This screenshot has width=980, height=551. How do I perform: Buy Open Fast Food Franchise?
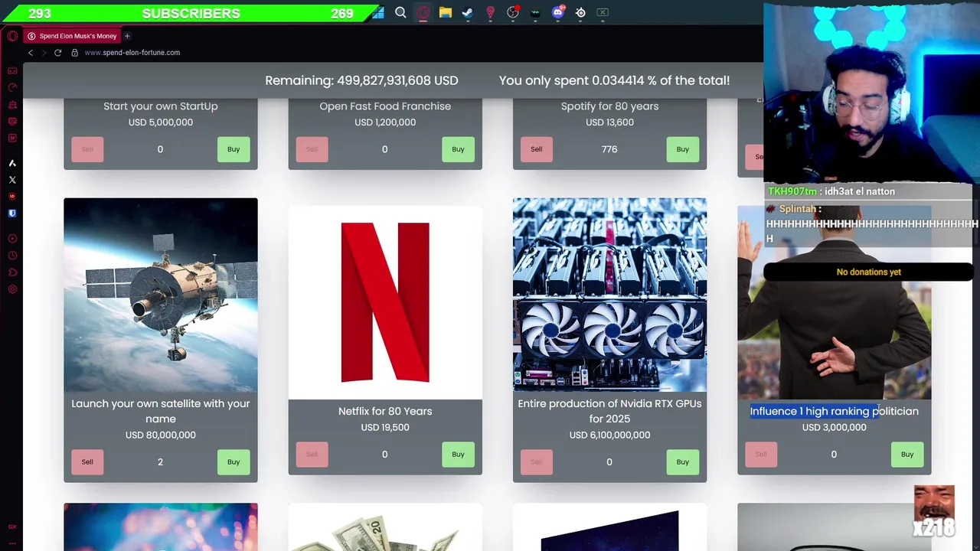(x=458, y=149)
